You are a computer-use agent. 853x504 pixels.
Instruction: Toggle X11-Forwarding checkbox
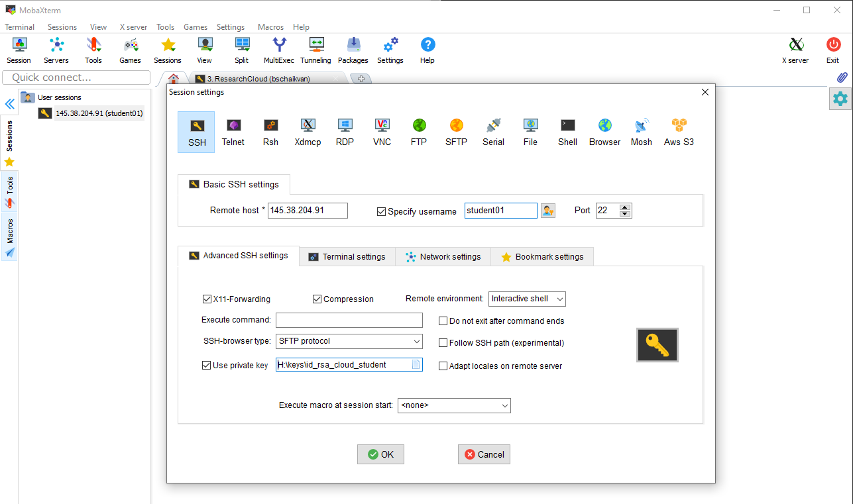click(207, 299)
